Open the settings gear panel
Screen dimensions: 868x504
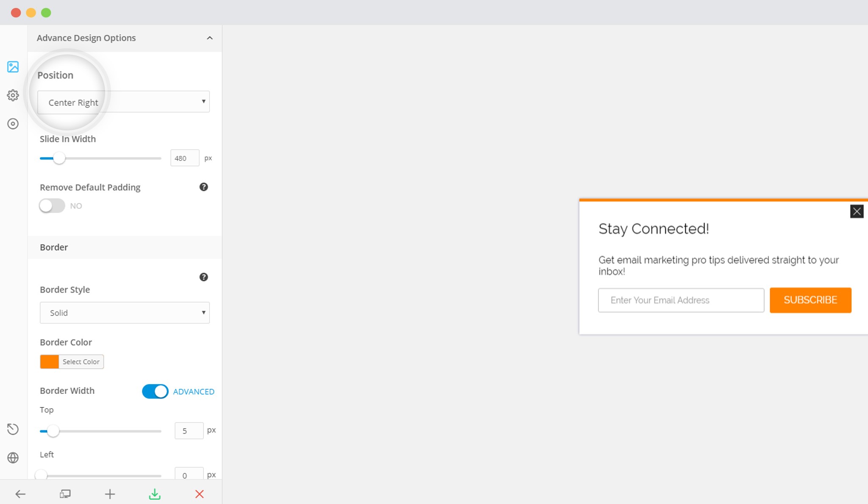13,95
